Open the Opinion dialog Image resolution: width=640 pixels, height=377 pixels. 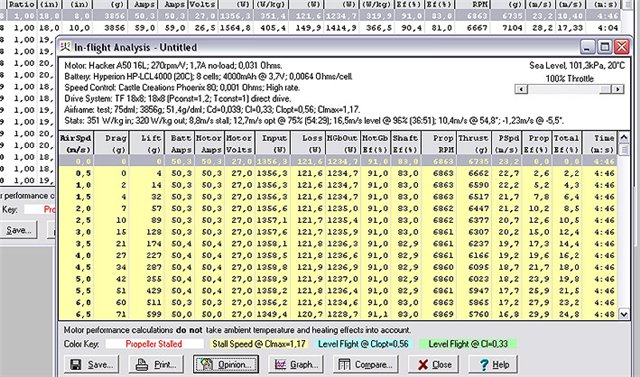pyautogui.click(x=226, y=364)
